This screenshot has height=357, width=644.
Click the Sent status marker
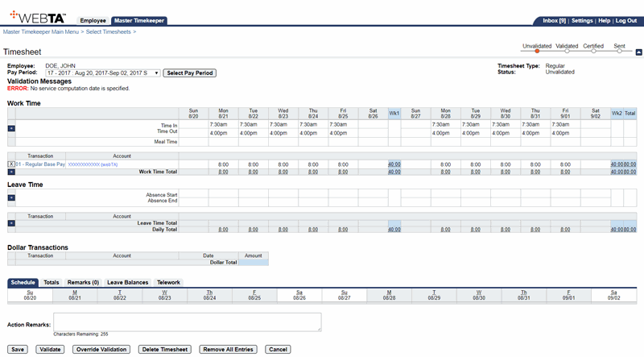pyautogui.click(x=619, y=51)
